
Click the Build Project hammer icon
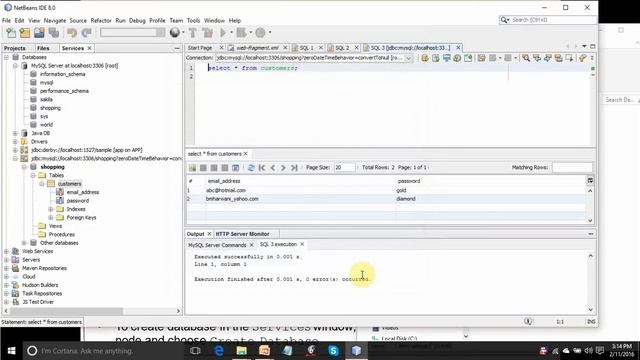tap(193, 33)
